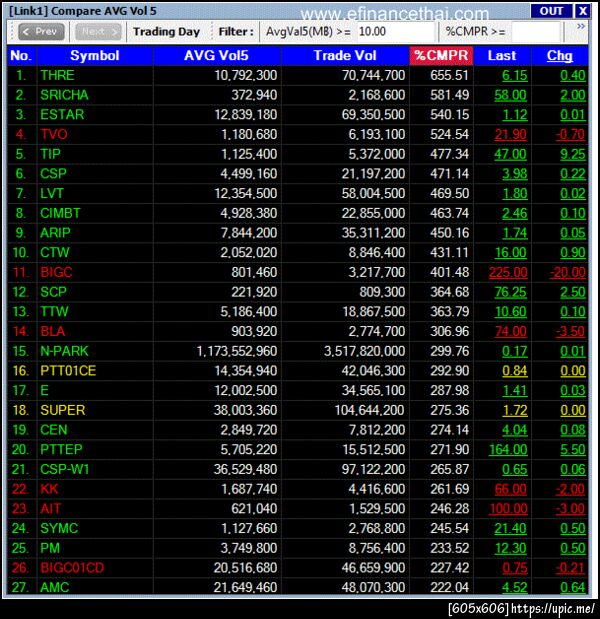Screen dimensions: 600x619
Task: Select the ARIP symbol
Action: click(55, 233)
